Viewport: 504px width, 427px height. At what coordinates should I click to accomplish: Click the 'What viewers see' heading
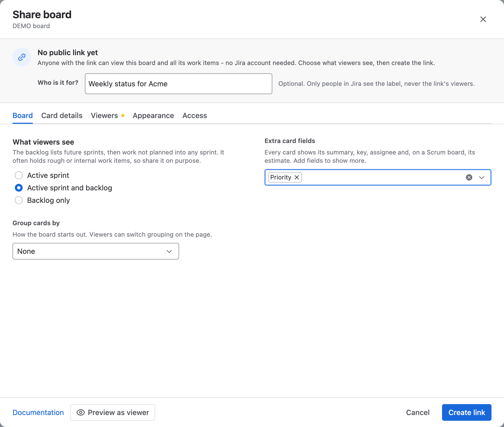(x=43, y=142)
